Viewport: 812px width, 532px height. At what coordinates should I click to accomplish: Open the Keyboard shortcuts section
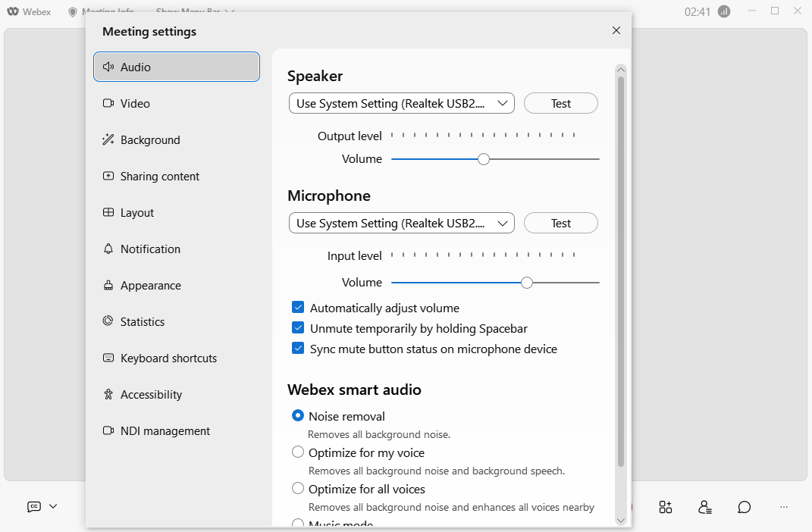[168, 358]
